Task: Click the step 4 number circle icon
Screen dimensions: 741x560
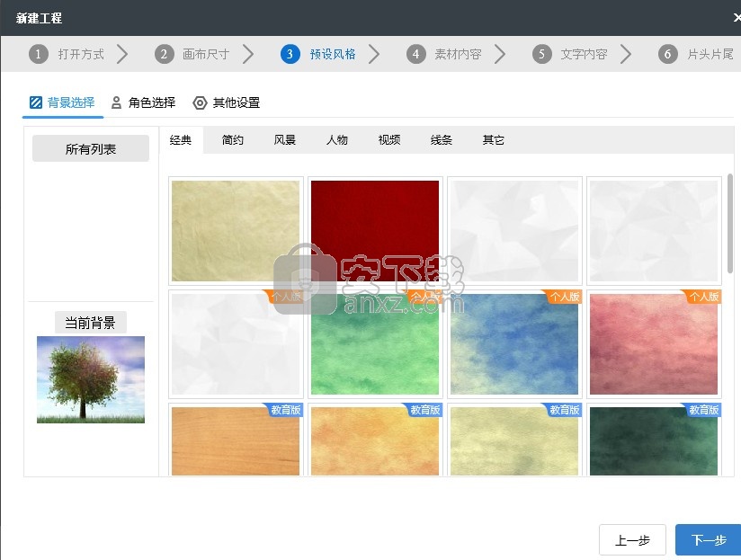Action: point(415,54)
